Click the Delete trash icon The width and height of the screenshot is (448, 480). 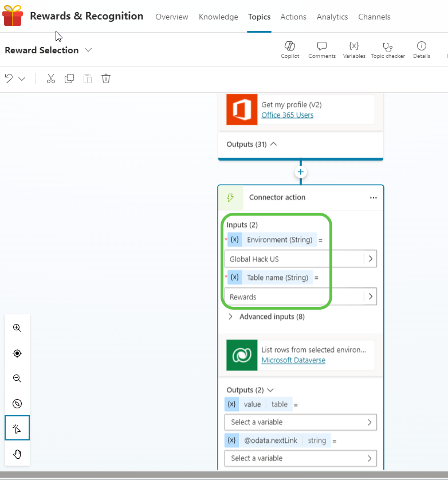(106, 79)
